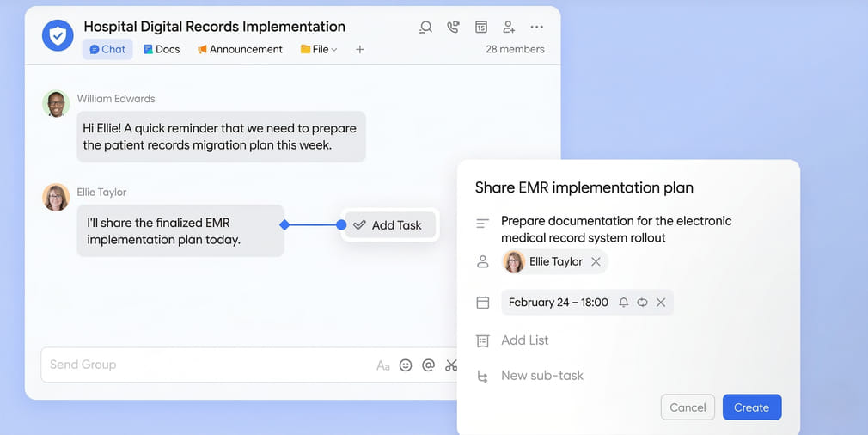This screenshot has height=435, width=868.
Task: Click the scissors screenshot icon
Action: [x=451, y=365]
